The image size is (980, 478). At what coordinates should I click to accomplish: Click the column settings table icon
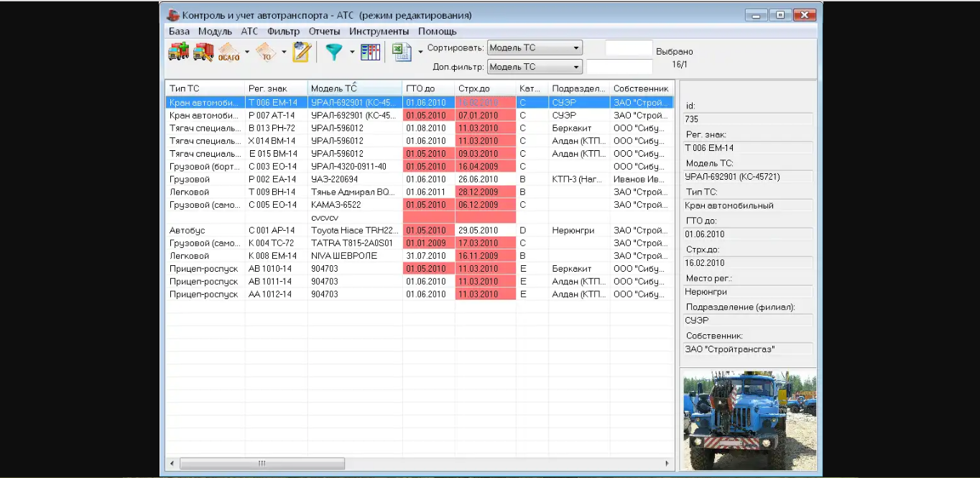click(x=370, y=52)
